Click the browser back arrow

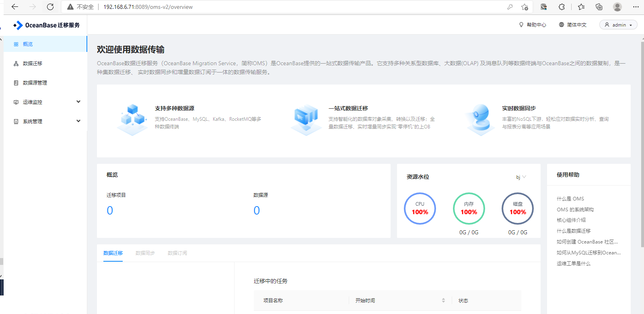15,7
